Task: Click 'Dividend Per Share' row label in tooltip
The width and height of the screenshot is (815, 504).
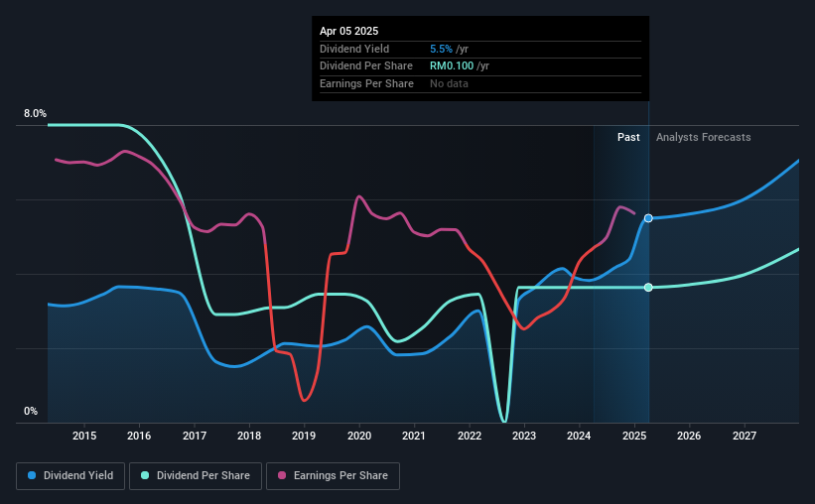Action: [366, 66]
